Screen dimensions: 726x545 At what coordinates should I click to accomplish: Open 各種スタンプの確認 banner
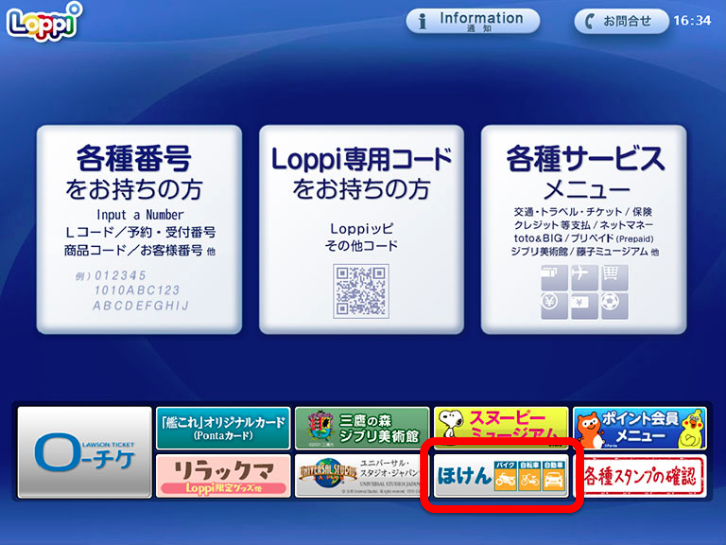point(641,476)
